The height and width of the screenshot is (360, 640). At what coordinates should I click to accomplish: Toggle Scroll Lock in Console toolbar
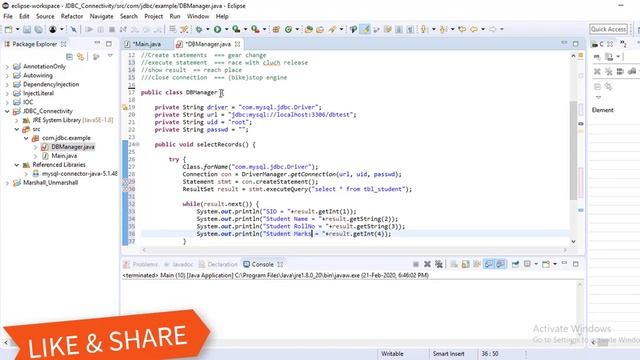[x=465, y=264]
